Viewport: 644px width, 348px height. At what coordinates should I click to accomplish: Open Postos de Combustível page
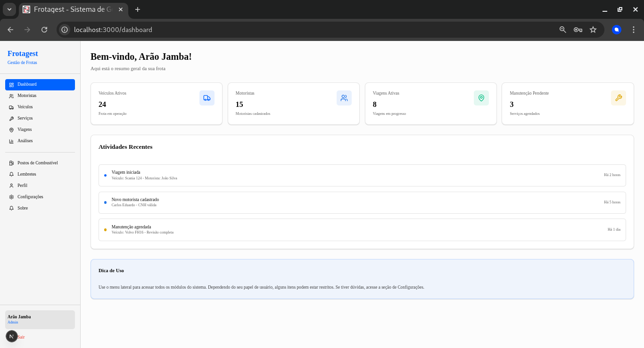tap(40, 163)
